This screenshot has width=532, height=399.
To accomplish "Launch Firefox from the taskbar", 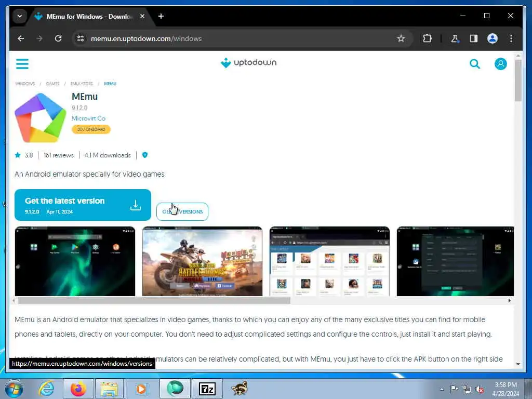I will pyautogui.click(x=78, y=389).
